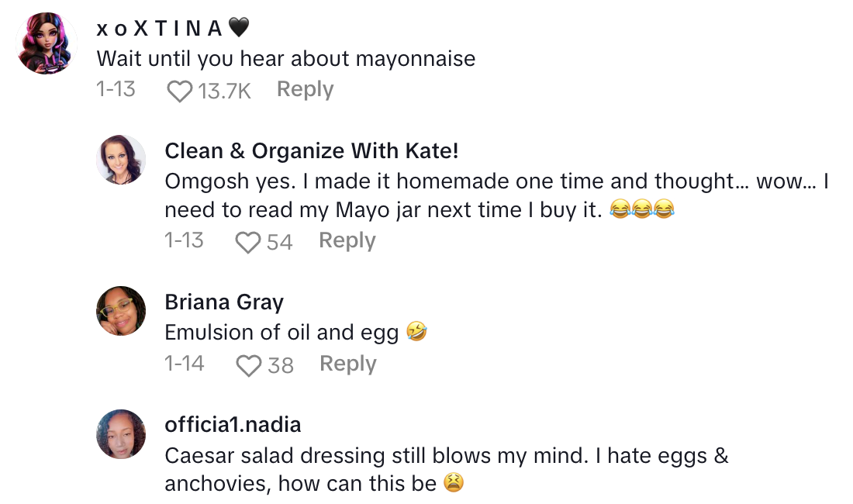
Task: View officia1.nadia's profile picture
Action: click(121, 434)
